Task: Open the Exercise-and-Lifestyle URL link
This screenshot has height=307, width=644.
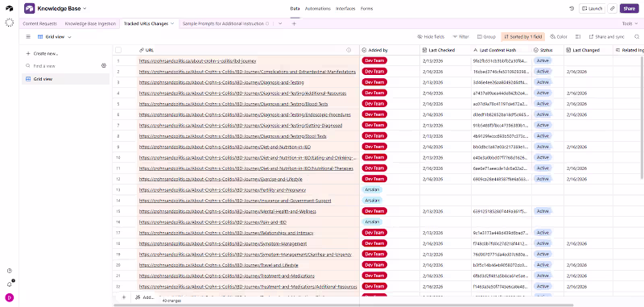Action: (x=221, y=179)
